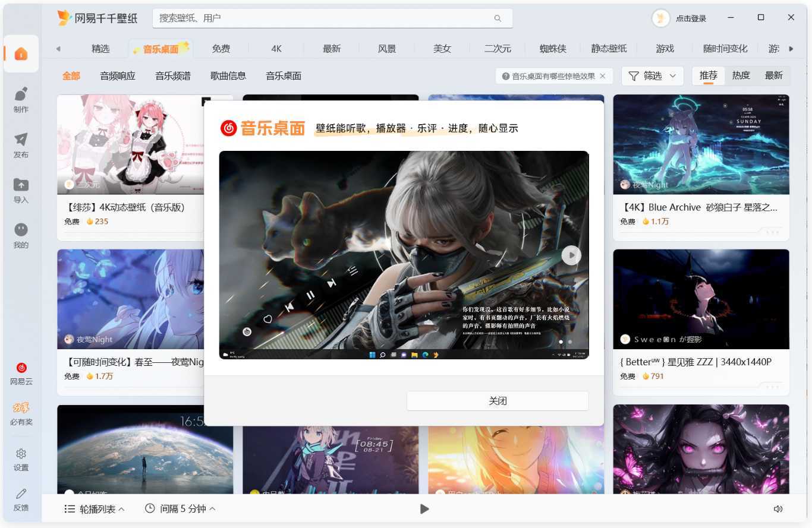Image resolution: width=812 pixels, height=528 pixels.
Task: Open the 导入 import folder icon
Action: (x=21, y=184)
